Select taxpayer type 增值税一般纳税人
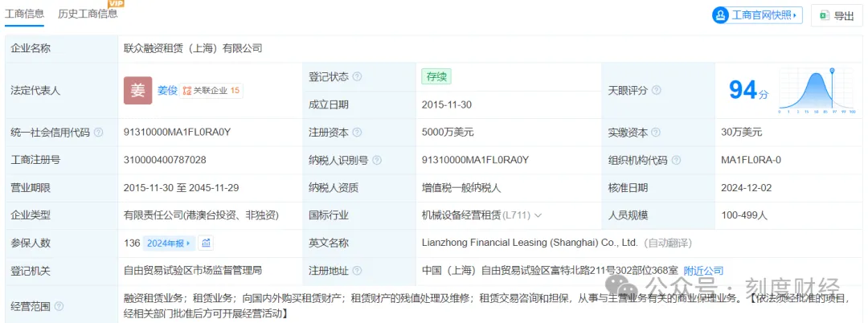This screenshot has width=868, height=323. (x=461, y=188)
